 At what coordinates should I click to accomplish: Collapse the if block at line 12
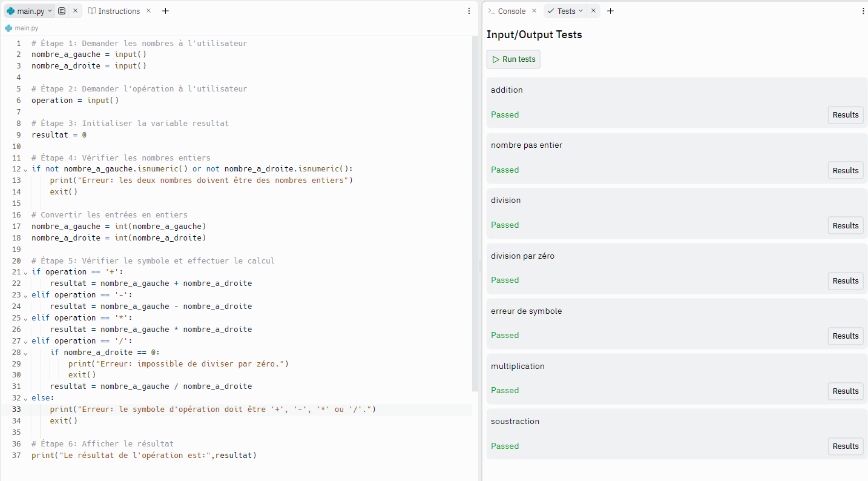click(25, 170)
